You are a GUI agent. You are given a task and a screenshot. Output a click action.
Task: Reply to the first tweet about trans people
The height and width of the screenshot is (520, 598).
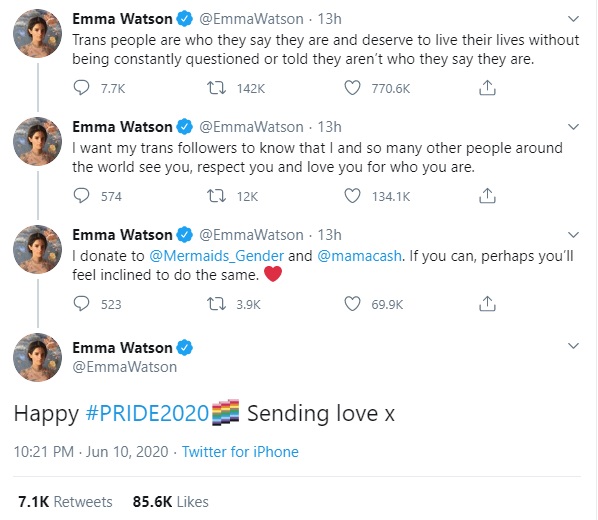click(x=81, y=88)
